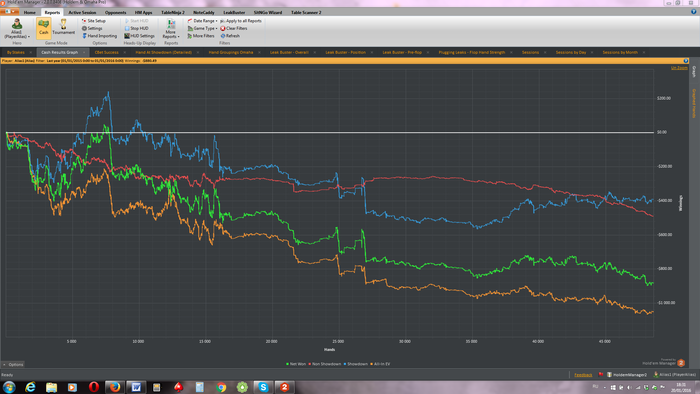Open HUD Settings
Screen dimensions: 700x394
(x=139, y=36)
